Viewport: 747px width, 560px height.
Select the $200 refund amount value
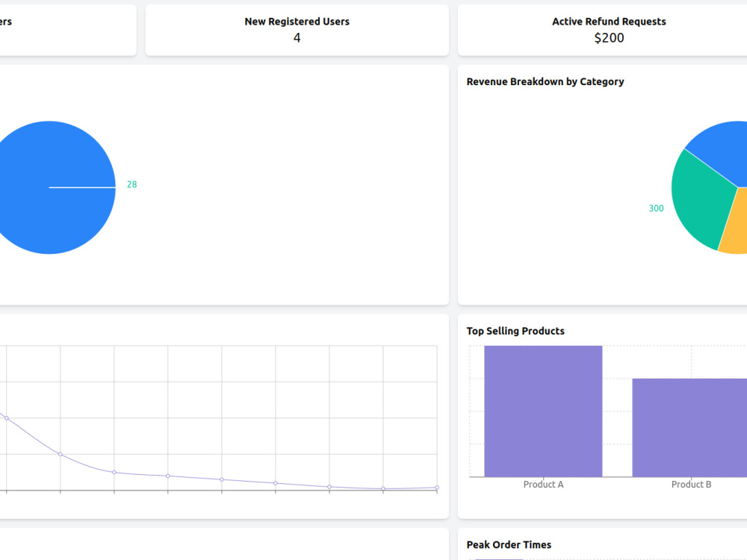pos(609,38)
